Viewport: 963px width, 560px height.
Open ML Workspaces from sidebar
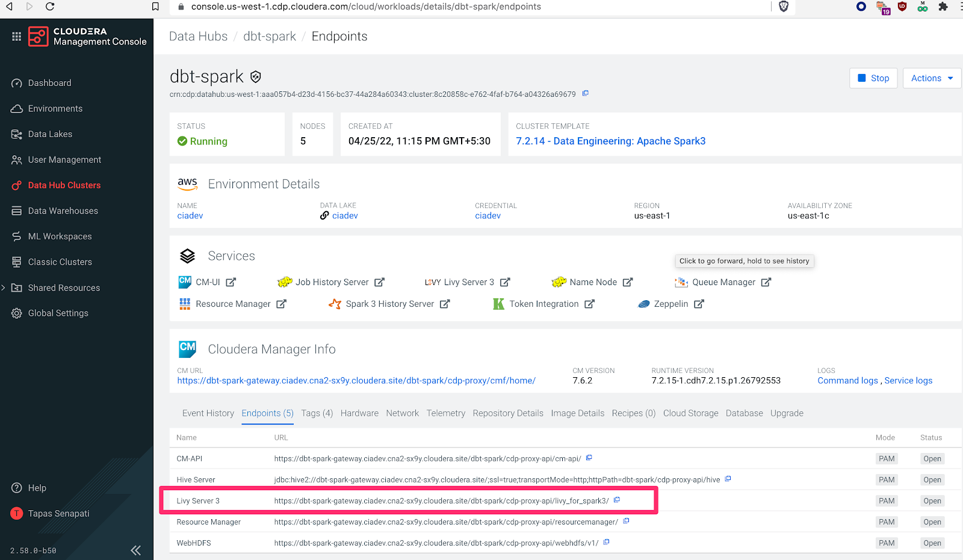(16, 236)
